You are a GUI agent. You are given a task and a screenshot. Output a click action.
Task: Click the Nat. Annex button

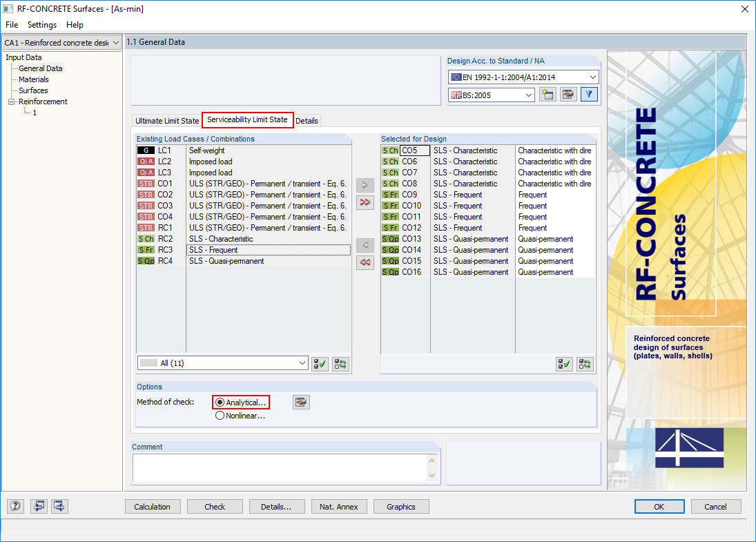point(338,506)
